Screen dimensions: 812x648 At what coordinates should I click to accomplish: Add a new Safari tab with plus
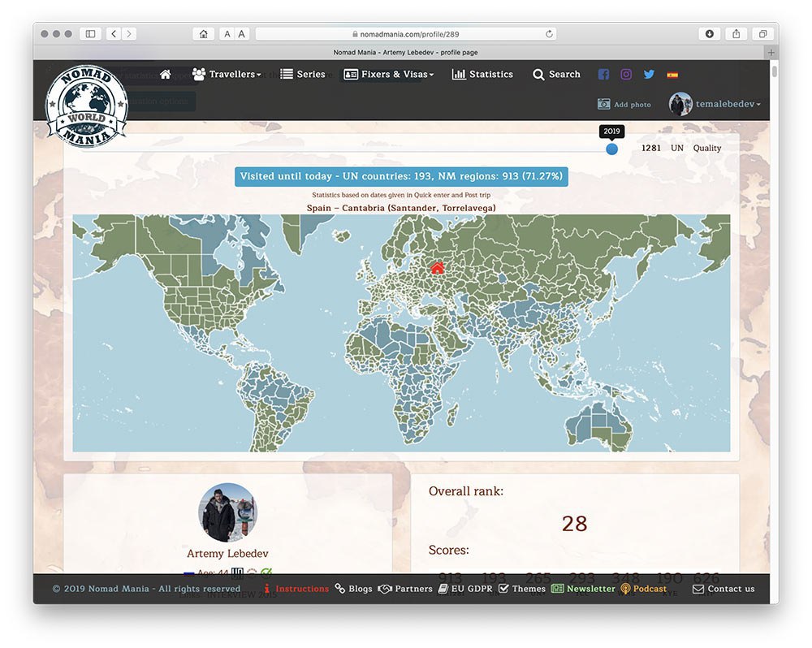click(771, 52)
